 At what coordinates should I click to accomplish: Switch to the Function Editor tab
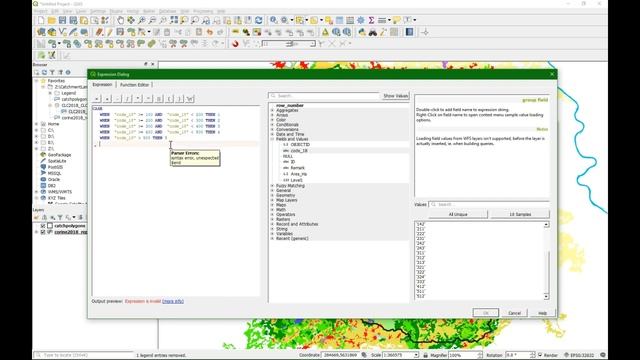(x=135, y=84)
